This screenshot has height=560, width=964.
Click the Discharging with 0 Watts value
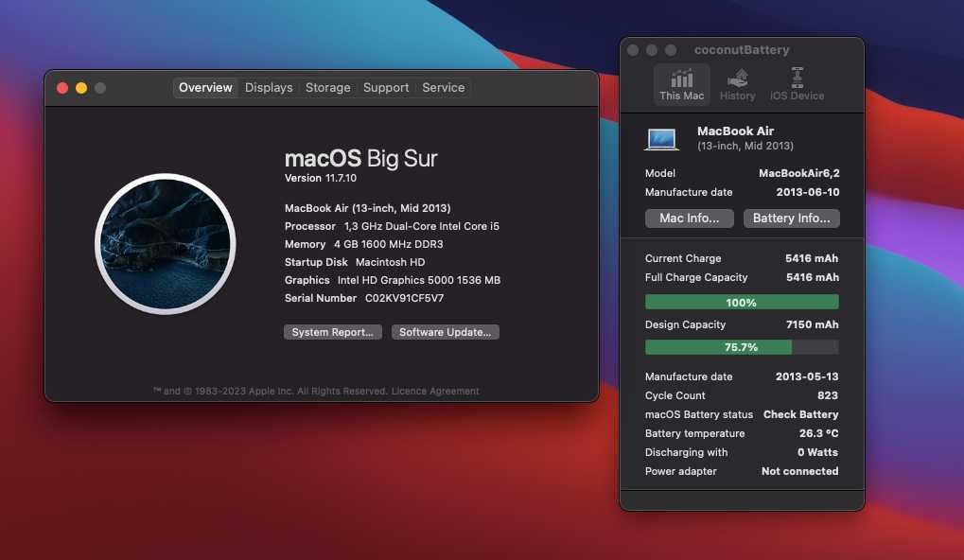tap(817, 452)
